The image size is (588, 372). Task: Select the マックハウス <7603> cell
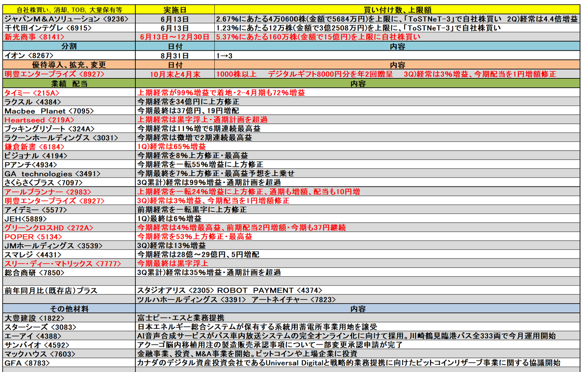click(x=69, y=354)
